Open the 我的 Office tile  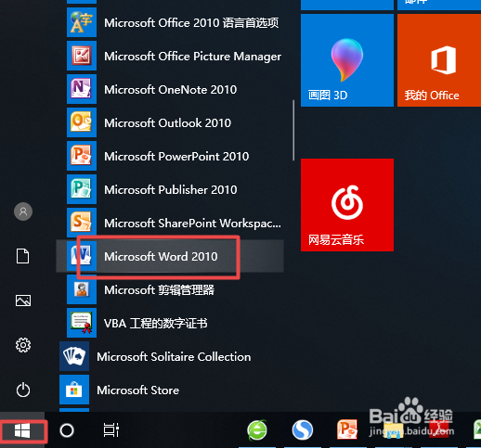point(439,60)
